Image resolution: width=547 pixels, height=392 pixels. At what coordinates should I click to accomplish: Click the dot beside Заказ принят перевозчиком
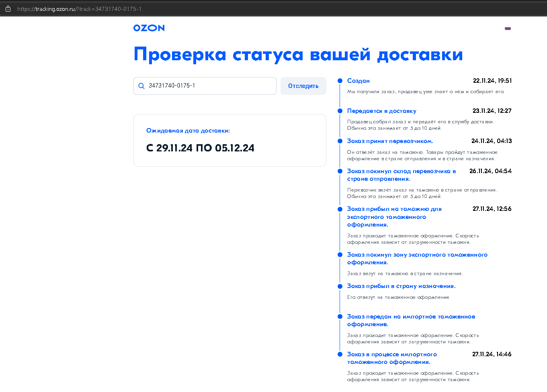tap(340, 141)
